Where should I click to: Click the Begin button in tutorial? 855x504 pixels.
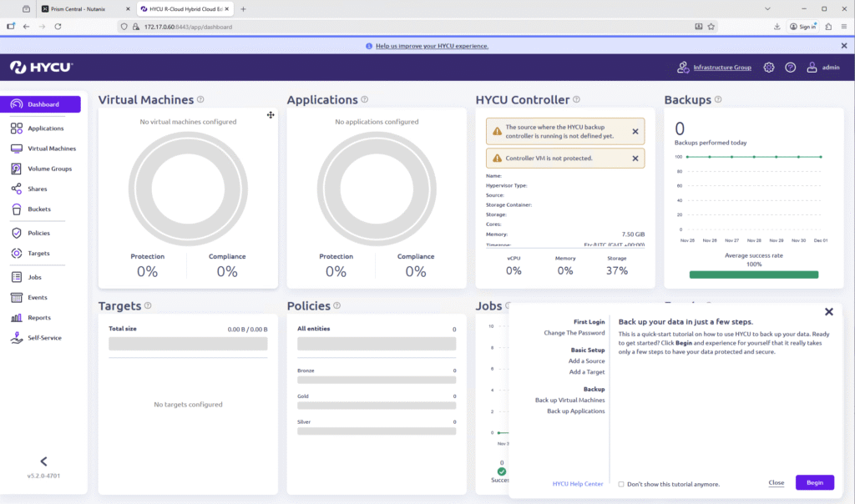point(814,482)
